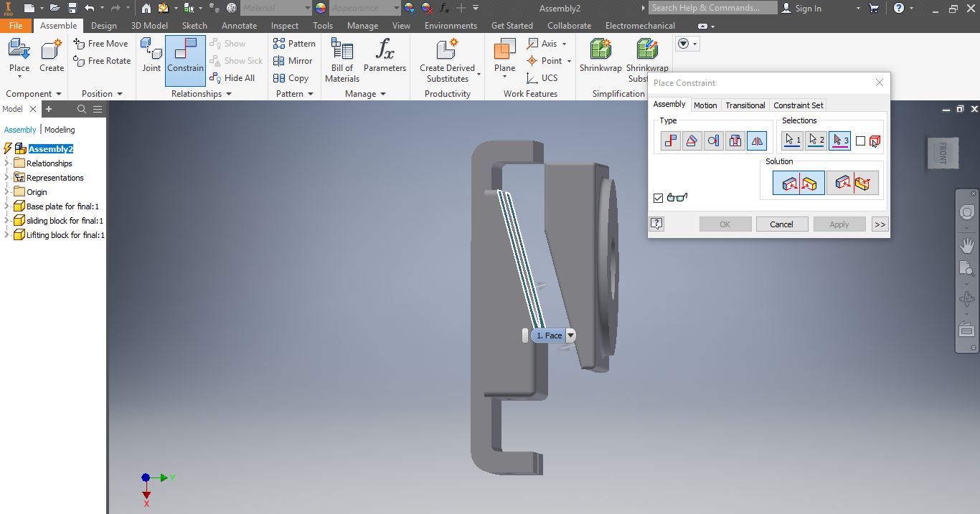The width and height of the screenshot is (980, 514).
Task: Click the Search Help & Commands field
Action: pos(712,8)
